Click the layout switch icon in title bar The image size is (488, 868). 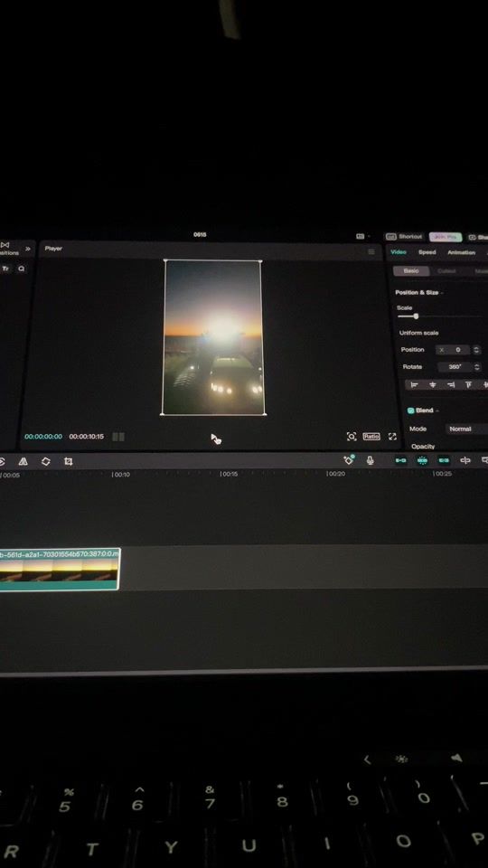pos(361,236)
